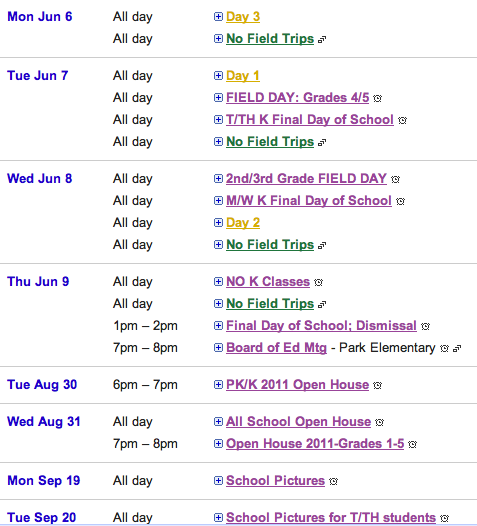
Task: Expand the School Pictures event on Sep 19
Action: click(x=218, y=481)
